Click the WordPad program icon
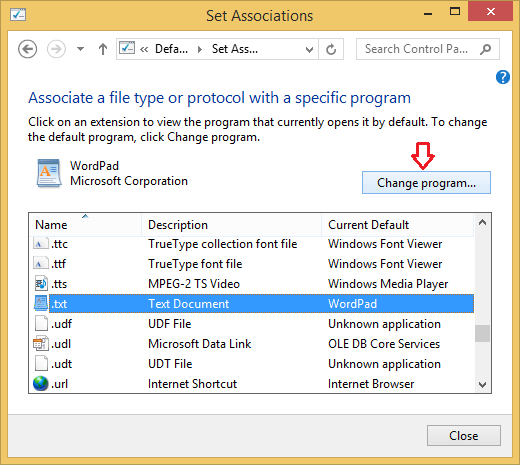 (49, 173)
